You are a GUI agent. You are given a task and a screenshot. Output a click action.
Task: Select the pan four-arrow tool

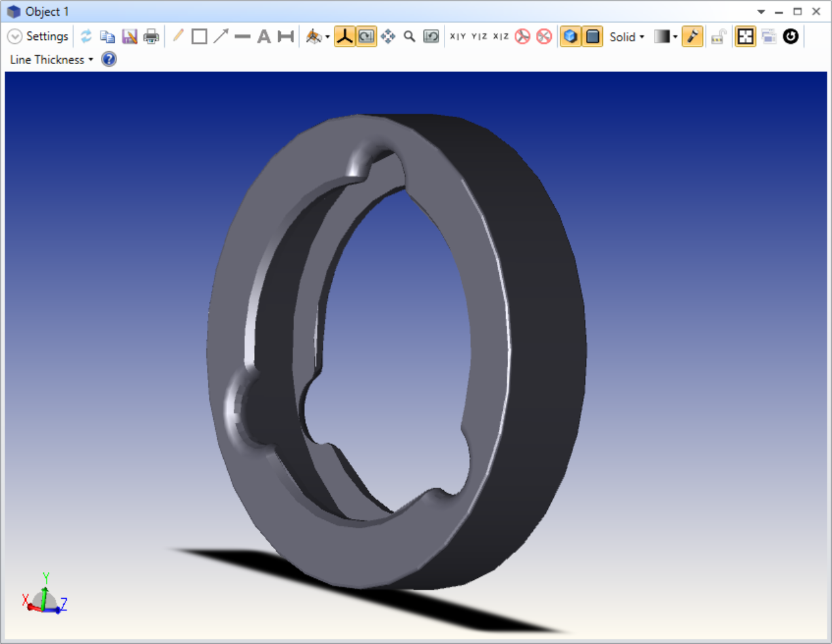(388, 37)
